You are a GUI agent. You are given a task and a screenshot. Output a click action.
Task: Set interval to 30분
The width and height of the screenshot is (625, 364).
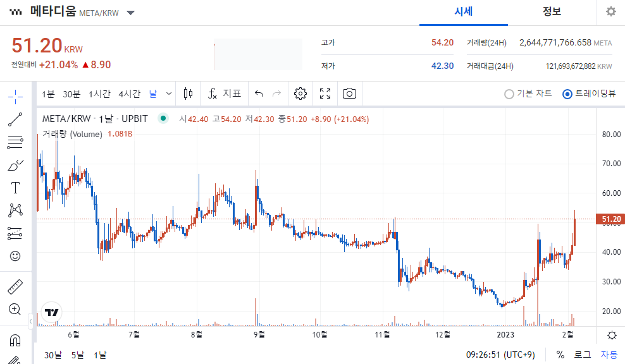[71, 94]
